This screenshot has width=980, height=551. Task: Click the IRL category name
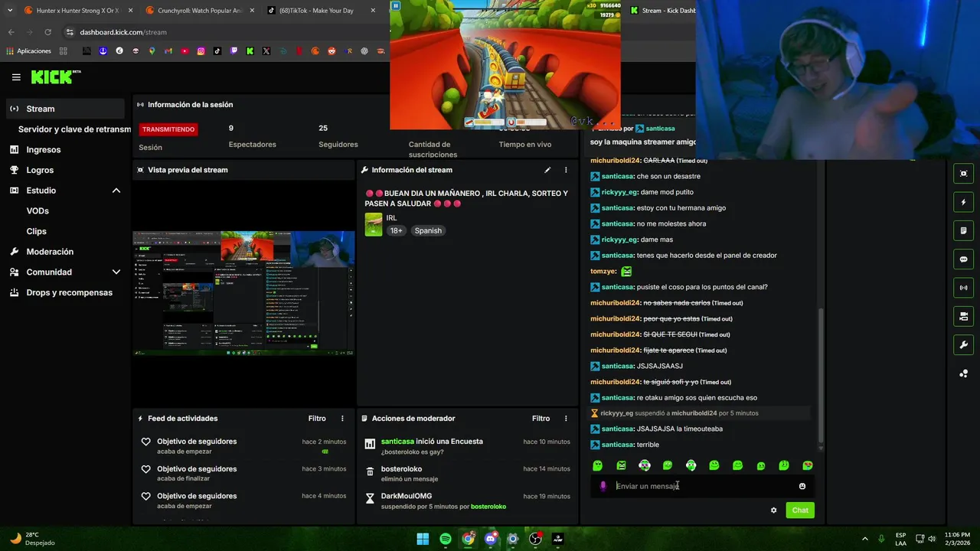coord(391,218)
